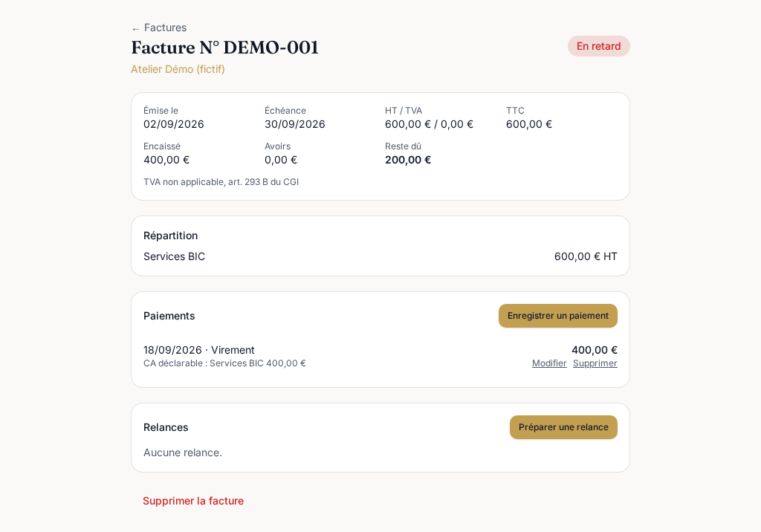The width and height of the screenshot is (761, 532).
Task: Open client Atelier Démo (fictif)
Action: (178, 69)
